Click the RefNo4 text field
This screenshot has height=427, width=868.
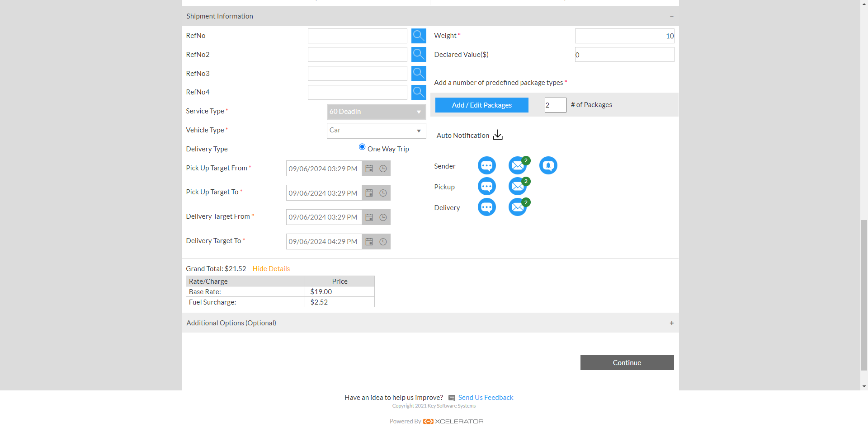(358, 93)
